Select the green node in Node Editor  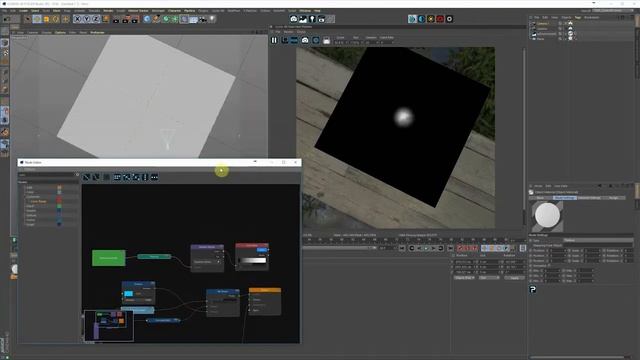[x=109, y=258]
